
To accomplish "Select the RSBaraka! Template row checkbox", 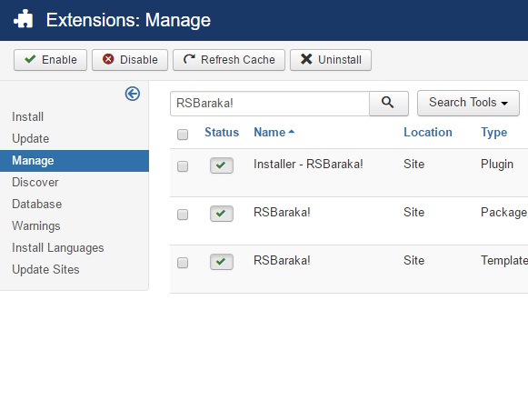I will click(x=183, y=263).
